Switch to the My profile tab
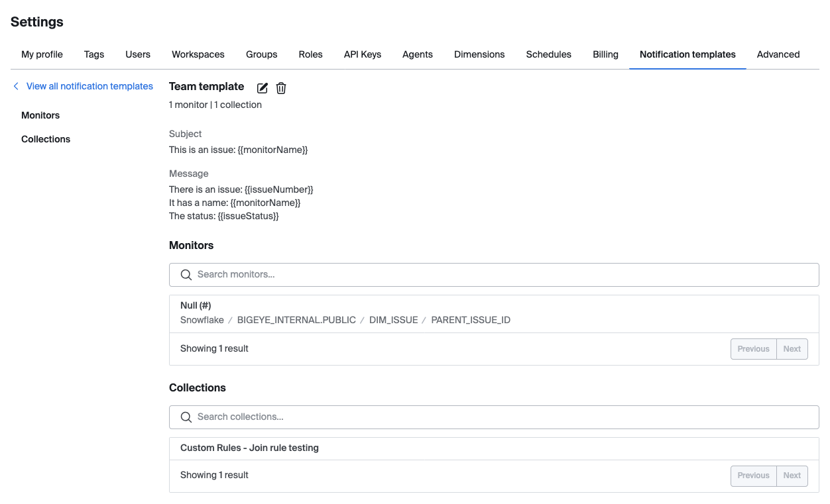The width and height of the screenshot is (830, 504). coord(42,54)
